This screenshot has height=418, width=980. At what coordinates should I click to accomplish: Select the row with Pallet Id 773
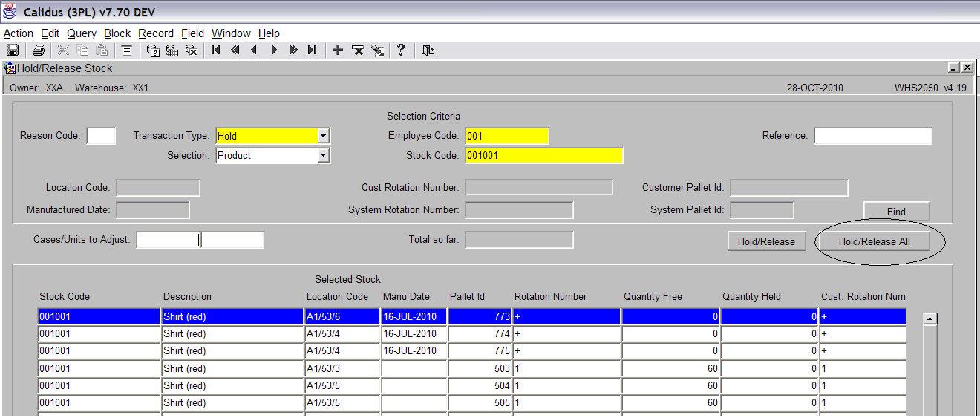[x=471, y=317]
